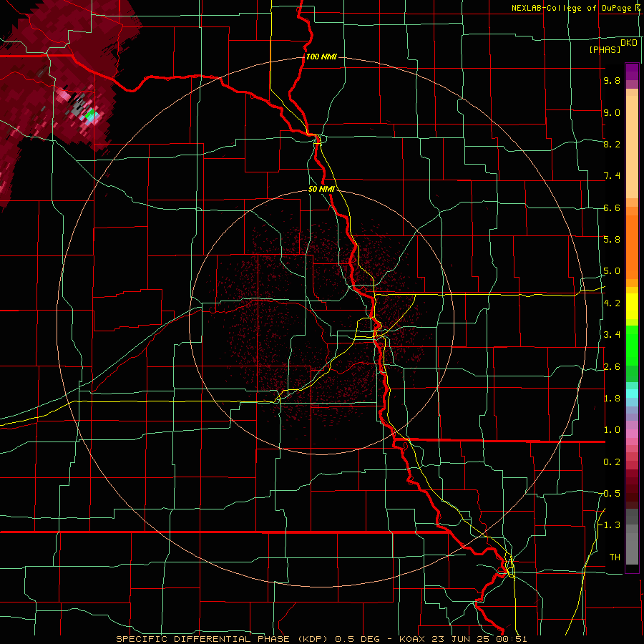Click the yellow segment of the color bar
The width and height of the screenshot is (644, 644).
pyautogui.click(x=632, y=306)
